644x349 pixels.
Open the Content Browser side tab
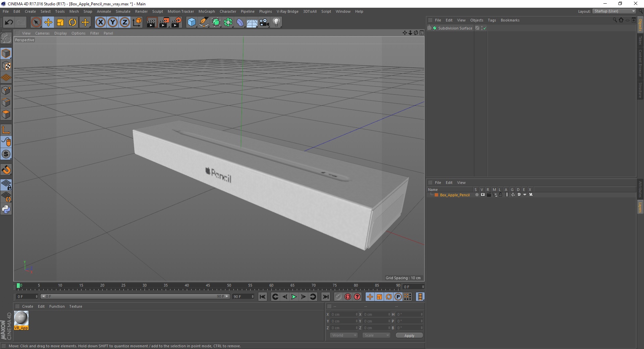coord(640,63)
